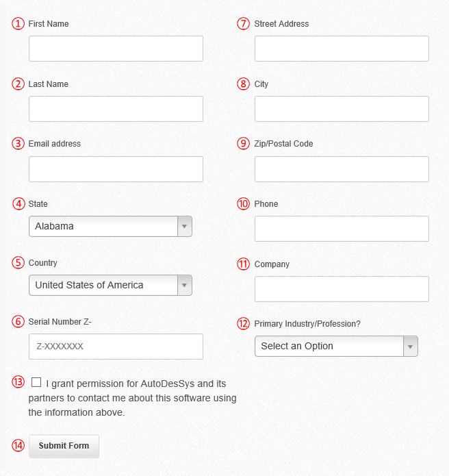Click the First Name text field
Screen dimensions: 449x476
tap(116, 49)
